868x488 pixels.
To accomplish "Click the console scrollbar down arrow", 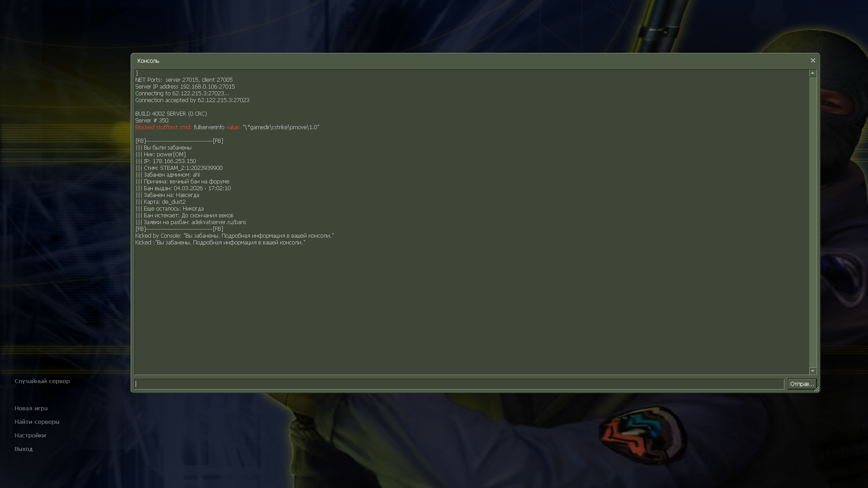I will pyautogui.click(x=812, y=371).
